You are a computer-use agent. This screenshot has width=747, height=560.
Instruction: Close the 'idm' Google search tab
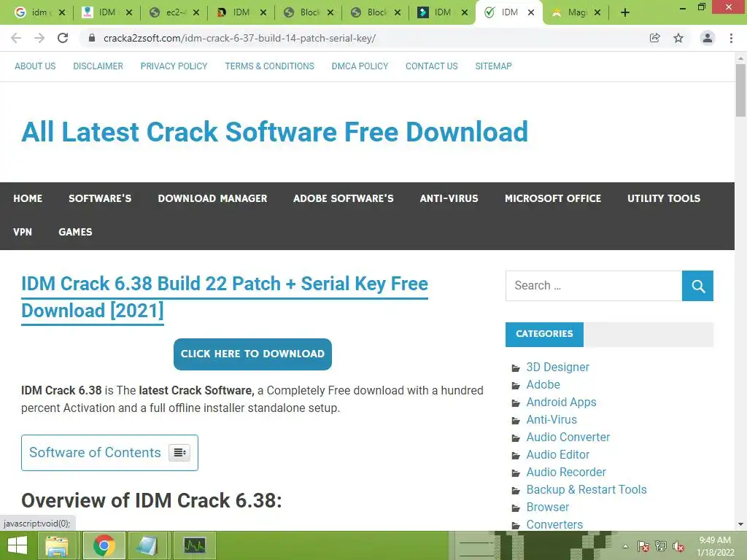62,13
